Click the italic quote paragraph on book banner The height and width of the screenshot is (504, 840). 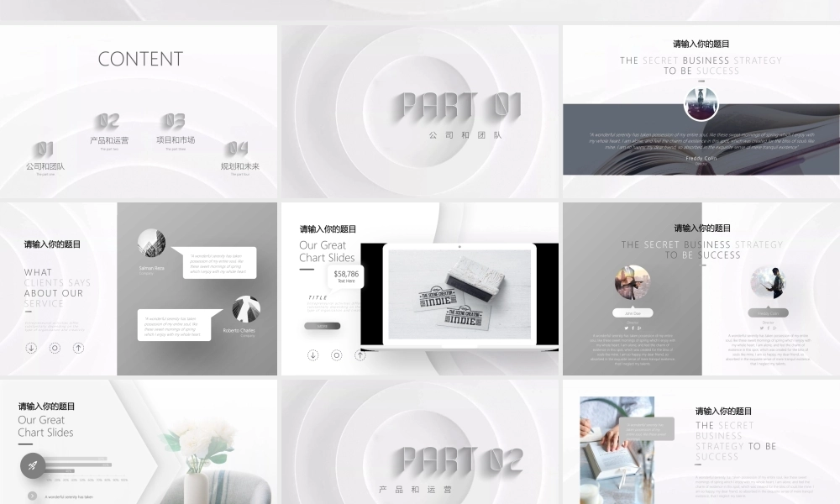point(701,140)
